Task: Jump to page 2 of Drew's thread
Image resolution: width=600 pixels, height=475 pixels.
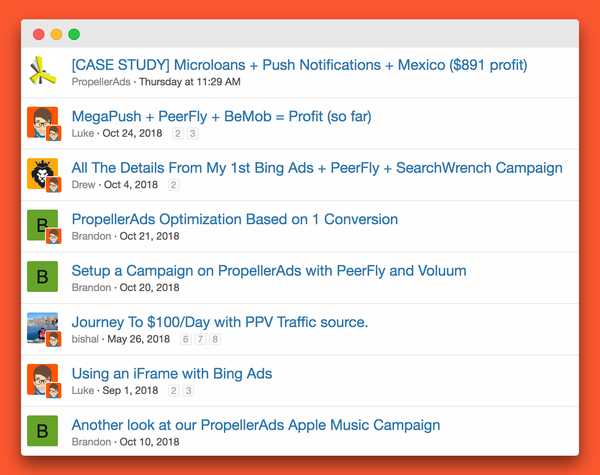Action: (x=173, y=185)
